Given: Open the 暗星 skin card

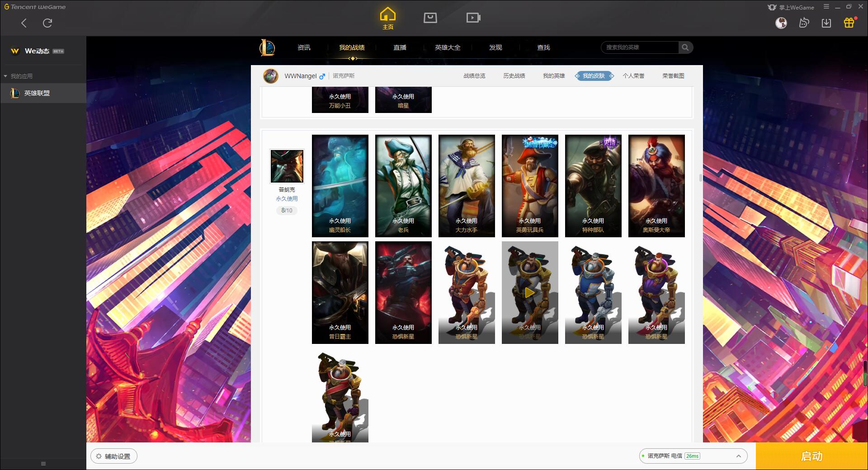Looking at the screenshot, I should coord(403,100).
